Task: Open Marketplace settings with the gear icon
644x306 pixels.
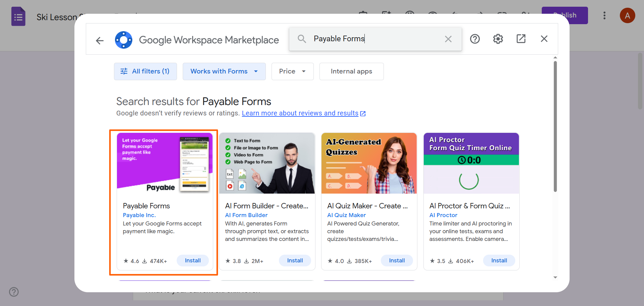Action: tap(498, 39)
